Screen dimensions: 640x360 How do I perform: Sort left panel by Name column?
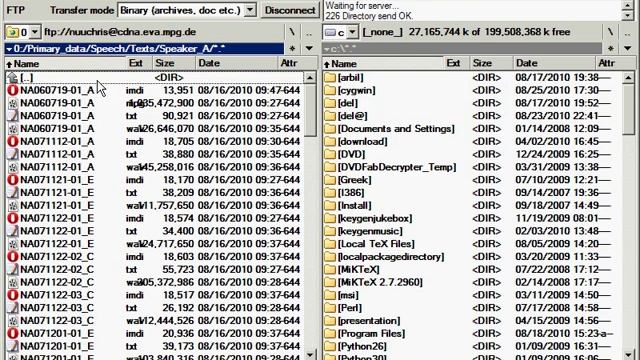[66, 63]
